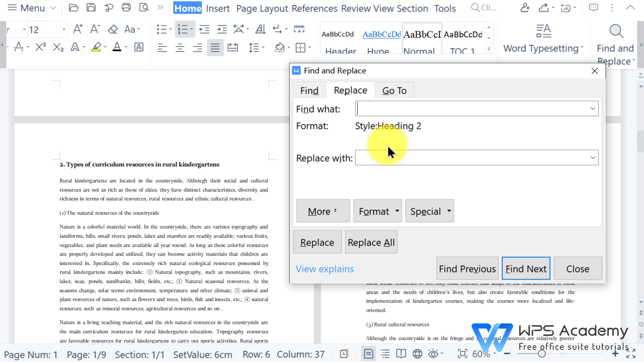Open the Insert ribbon tab

click(217, 9)
